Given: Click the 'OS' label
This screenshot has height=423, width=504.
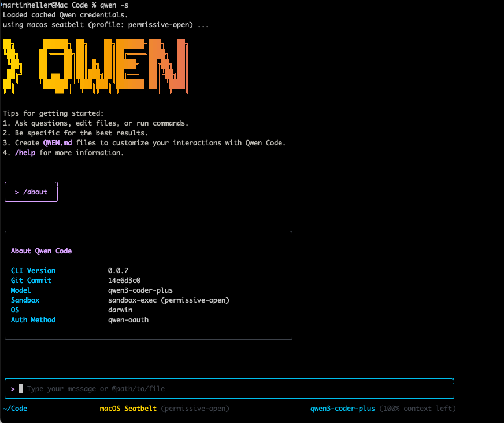Looking at the screenshot, I should 15,310.
